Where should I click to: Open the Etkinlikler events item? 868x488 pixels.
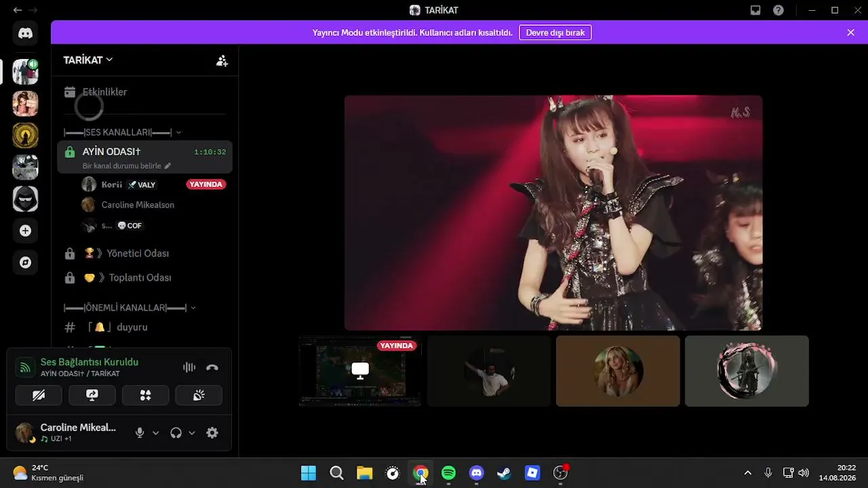tap(144, 92)
